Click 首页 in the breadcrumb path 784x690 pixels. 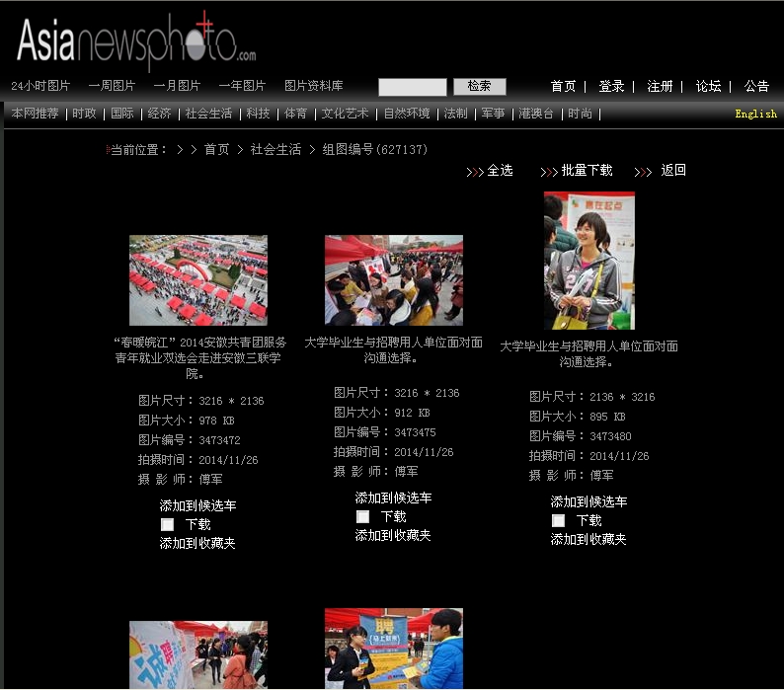216,150
